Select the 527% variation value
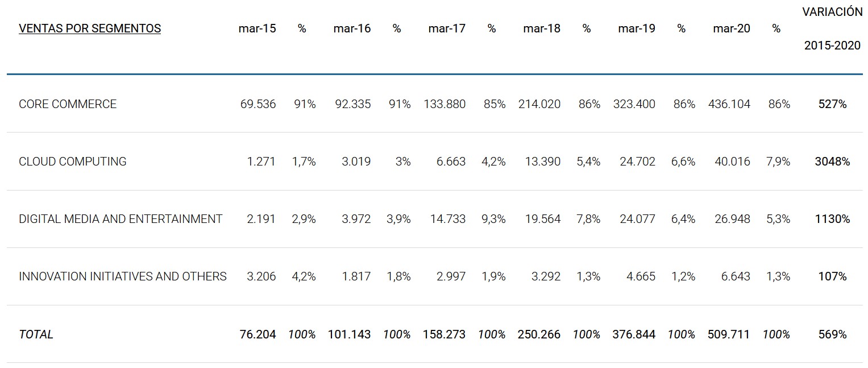 (x=833, y=104)
